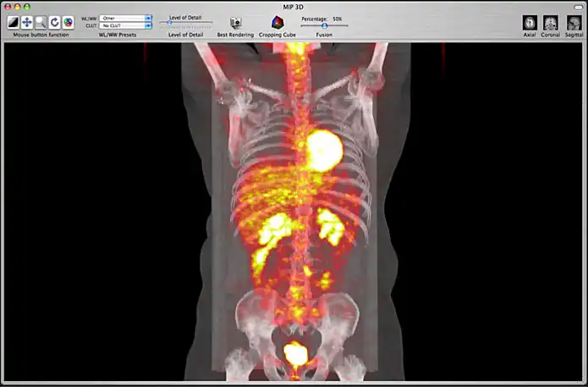Select the pan/move mouse tool

[27, 23]
